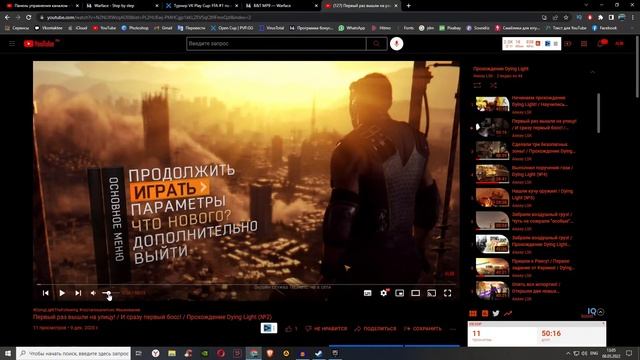Collapse the vidIQ panel arrow
The image size is (640, 360).
pyautogui.click(x=601, y=312)
